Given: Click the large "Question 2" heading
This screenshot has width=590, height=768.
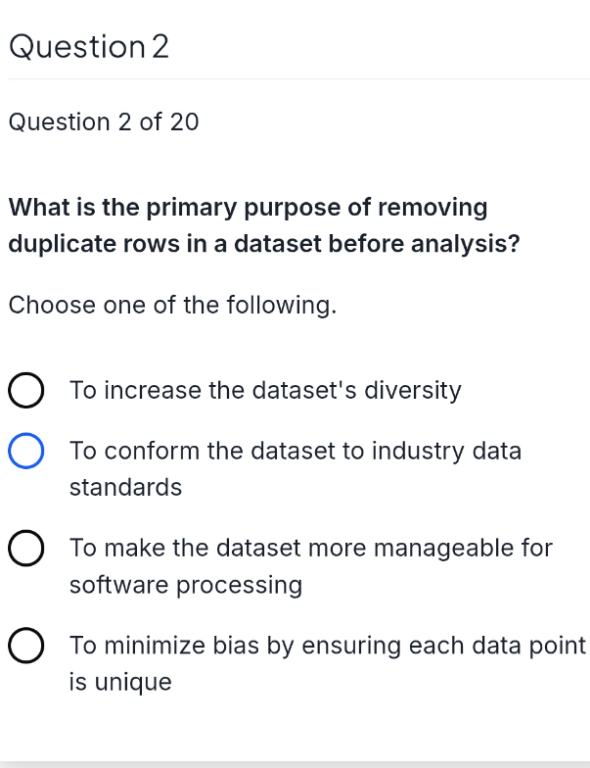Looking at the screenshot, I should pos(89,47).
